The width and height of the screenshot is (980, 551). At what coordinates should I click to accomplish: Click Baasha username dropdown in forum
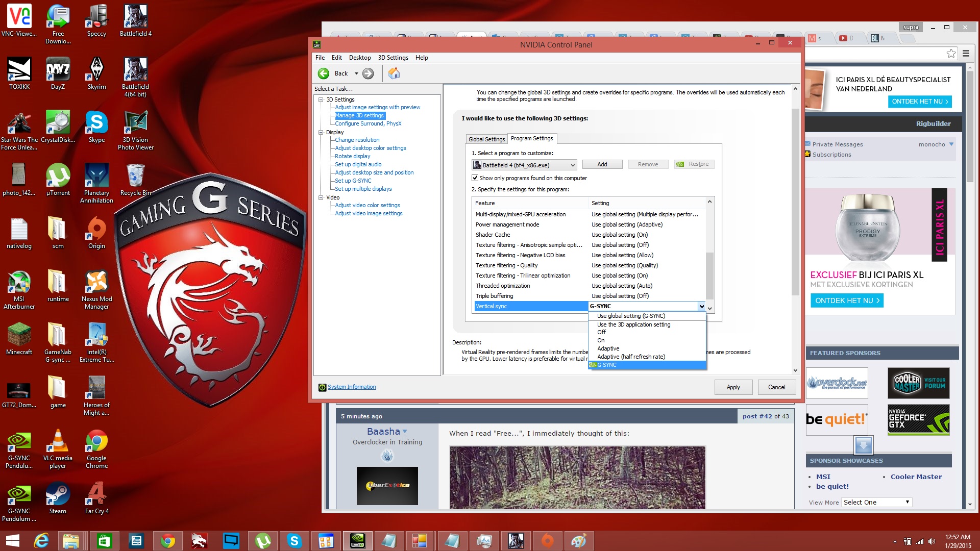click(387, 431)
